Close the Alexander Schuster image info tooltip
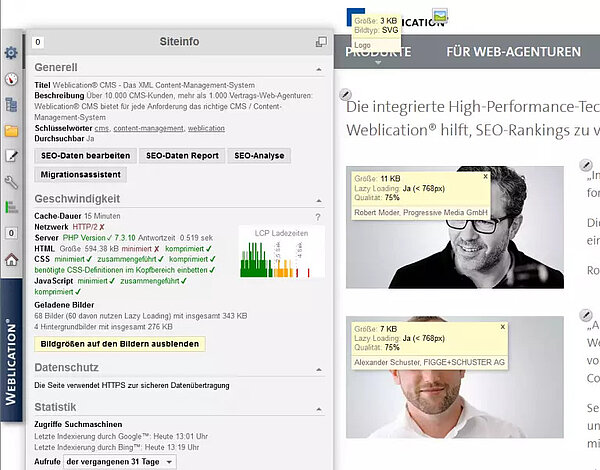 click(502, 327)
